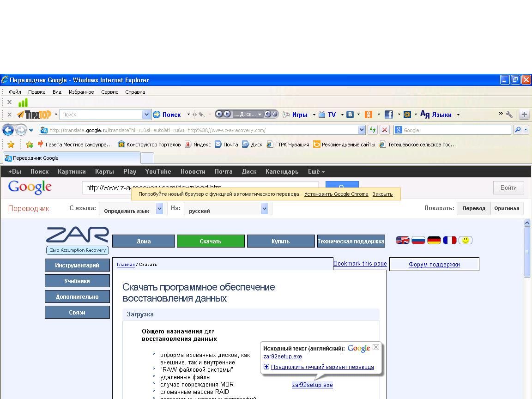Click the Купить navigation button
532x399 pixels.
click(x=281, y=241)
